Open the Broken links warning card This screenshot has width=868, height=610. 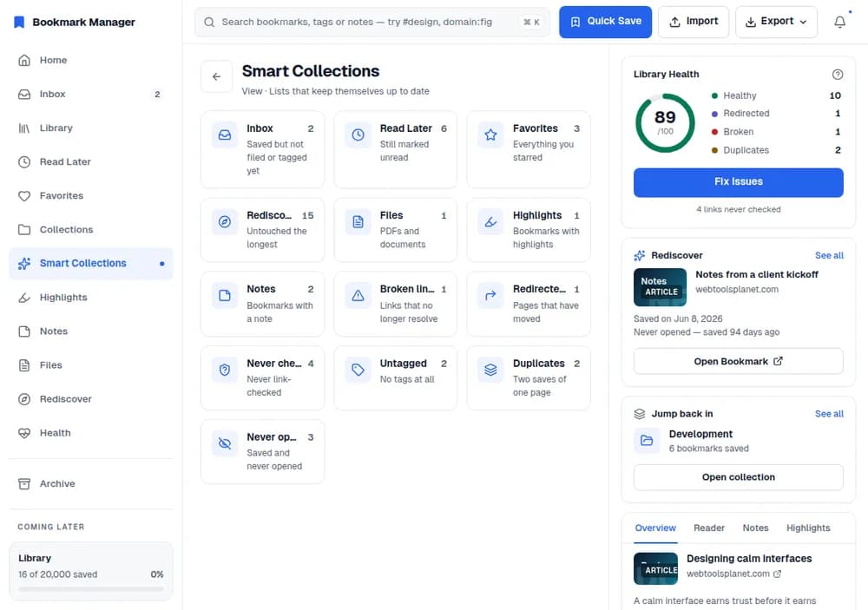click(x=396, y=304)
